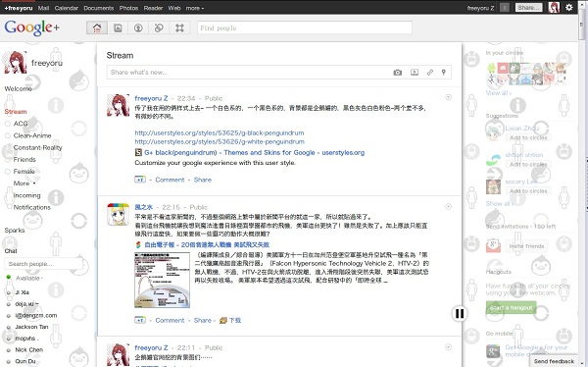Viewport: 588px width, 367px height.
Task: Open Documents in the top bar
Action: point(99,8)
